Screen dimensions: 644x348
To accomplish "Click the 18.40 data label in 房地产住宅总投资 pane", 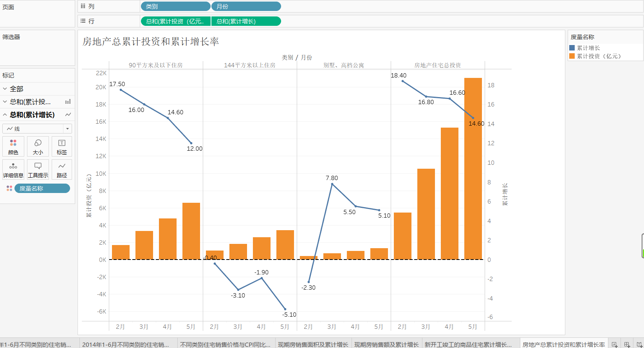I will click(x=399, y=76).
